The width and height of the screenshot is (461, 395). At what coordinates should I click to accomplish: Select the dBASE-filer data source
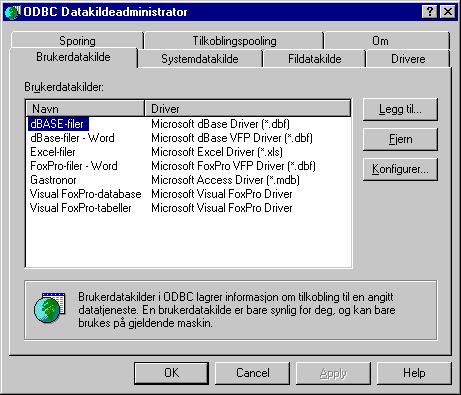(x=58, y=124)
